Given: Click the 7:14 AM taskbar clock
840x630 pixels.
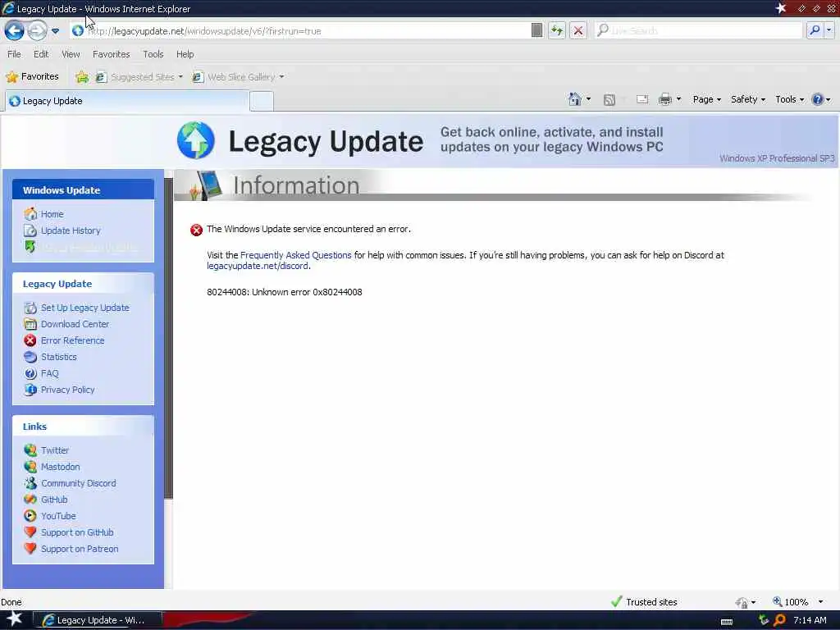Looking at the screenshot, I should click(810, 620).
